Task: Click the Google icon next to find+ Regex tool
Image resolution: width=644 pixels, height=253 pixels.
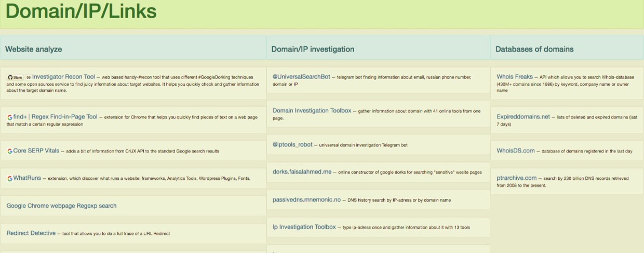Action: [x=10, y=117]
